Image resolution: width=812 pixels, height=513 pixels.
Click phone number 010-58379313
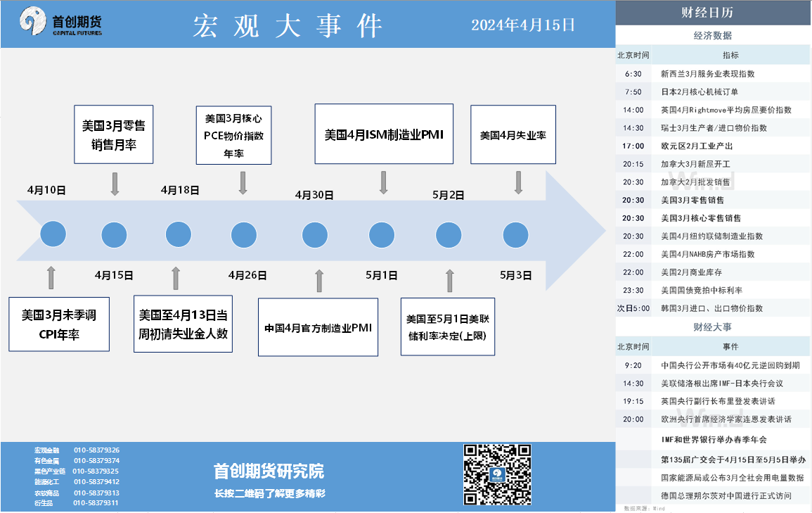(x=96, y=493)
